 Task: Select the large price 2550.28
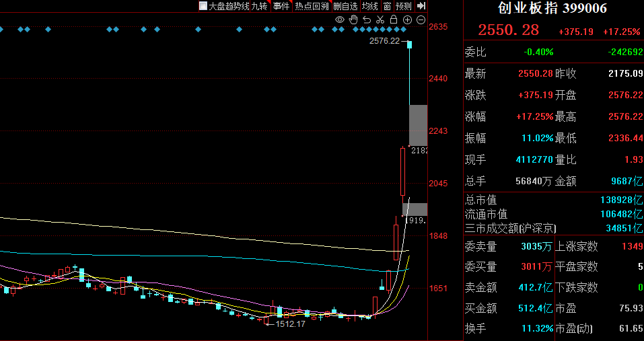(509, 30)
